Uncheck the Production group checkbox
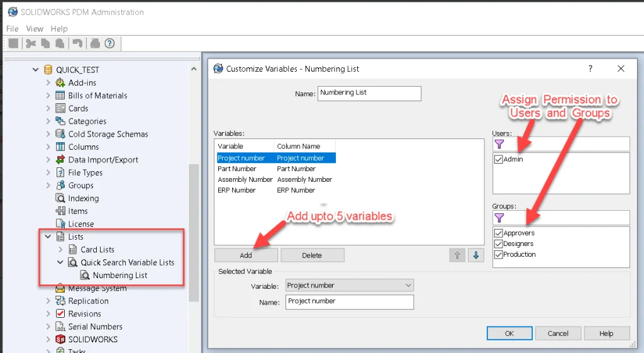The height and width of the screenshot is (353, 644). (499, 254)
